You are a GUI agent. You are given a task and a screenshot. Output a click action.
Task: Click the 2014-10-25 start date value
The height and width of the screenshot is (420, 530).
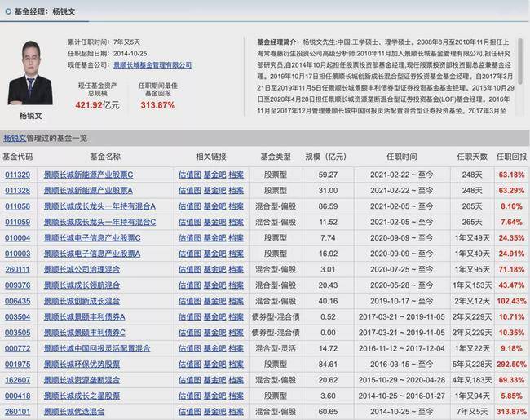tap(130, 54)
